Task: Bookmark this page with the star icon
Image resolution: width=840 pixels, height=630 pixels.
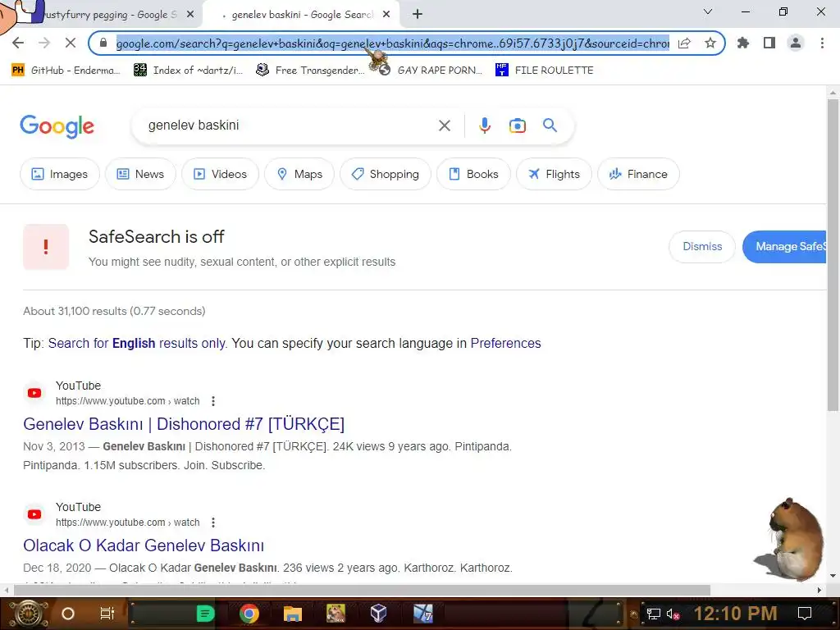Action: 710,43
